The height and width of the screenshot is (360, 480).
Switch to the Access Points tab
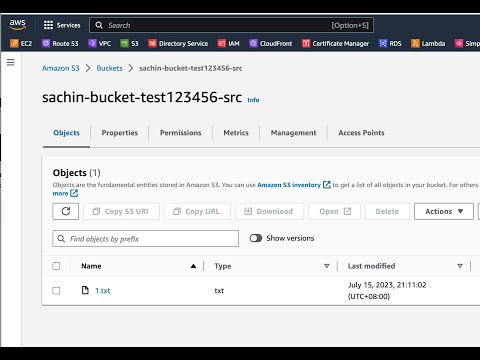pyautogui.click(x=361, y=133)
